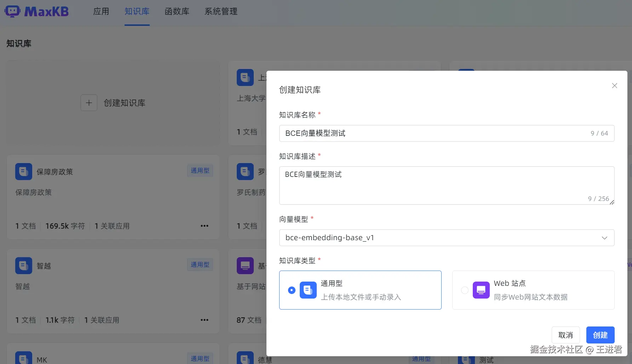Click the 87 文档 text
Screen dimensions: 632x364
click(x=249, y=320)
